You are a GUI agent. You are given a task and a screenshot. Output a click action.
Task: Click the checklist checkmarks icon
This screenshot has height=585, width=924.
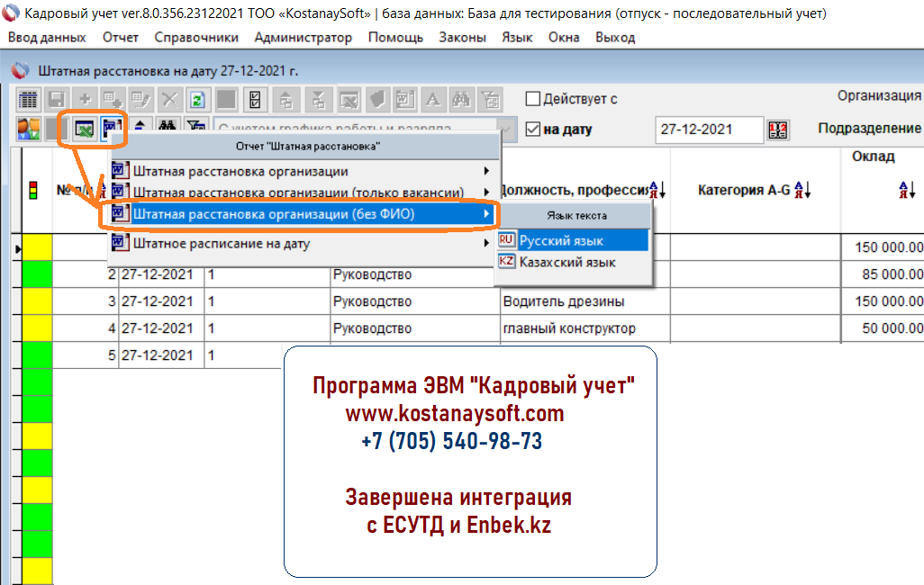coord(255,100)
